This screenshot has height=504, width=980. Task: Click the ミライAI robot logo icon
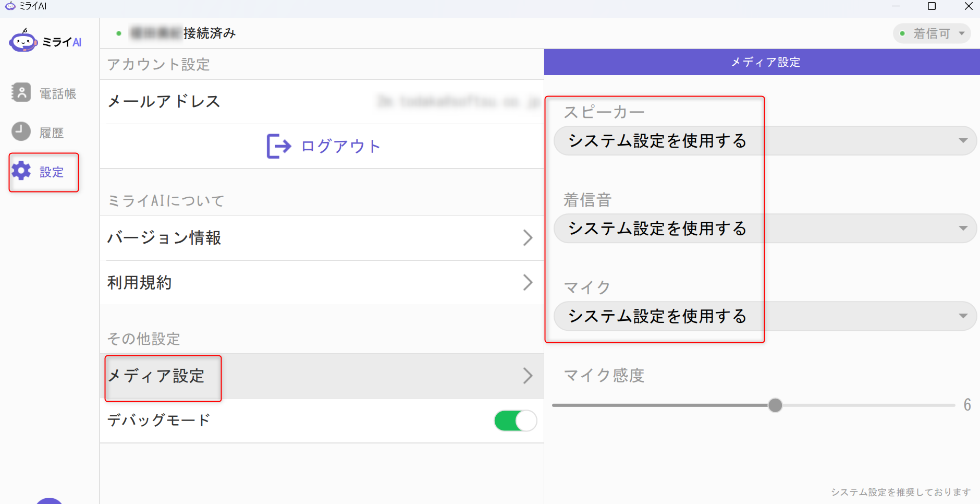tap(23, 41)
